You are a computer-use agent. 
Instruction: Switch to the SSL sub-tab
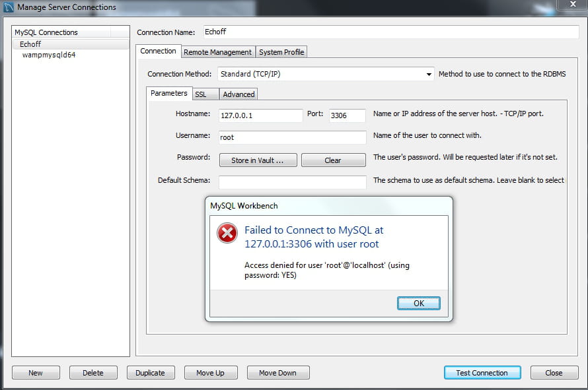(205, 94)
